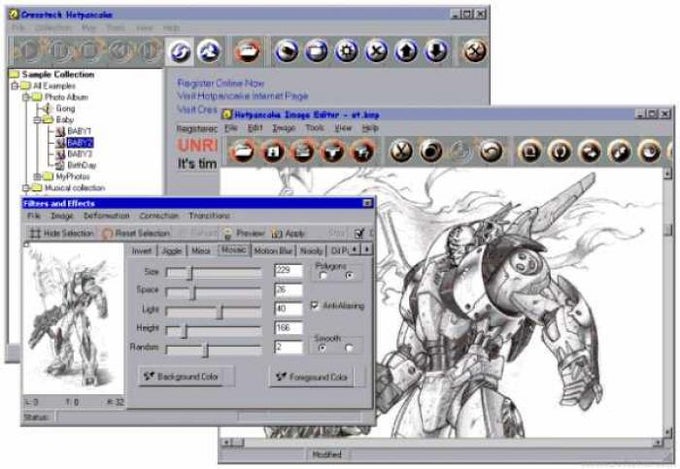Click the red open-folder icon in the Hotpancake main toolbar
Image resolution: width=680 pixels, height=469 pixels.
(247, 52)
